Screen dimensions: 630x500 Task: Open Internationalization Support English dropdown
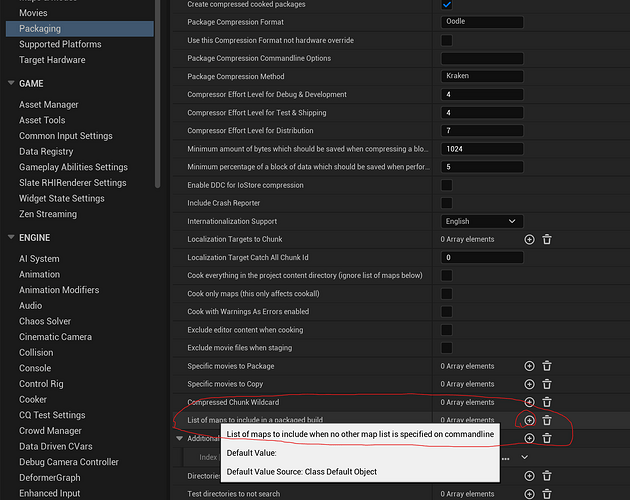click(x=482, y=221)
